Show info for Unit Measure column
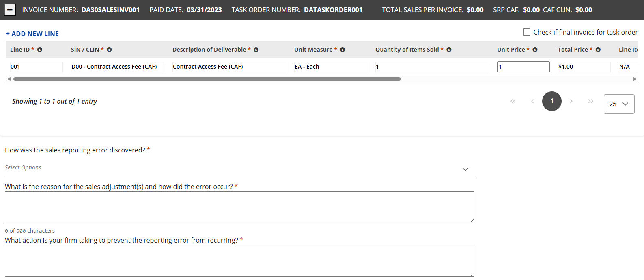This screenshot has width=644, height=280. 342,50
